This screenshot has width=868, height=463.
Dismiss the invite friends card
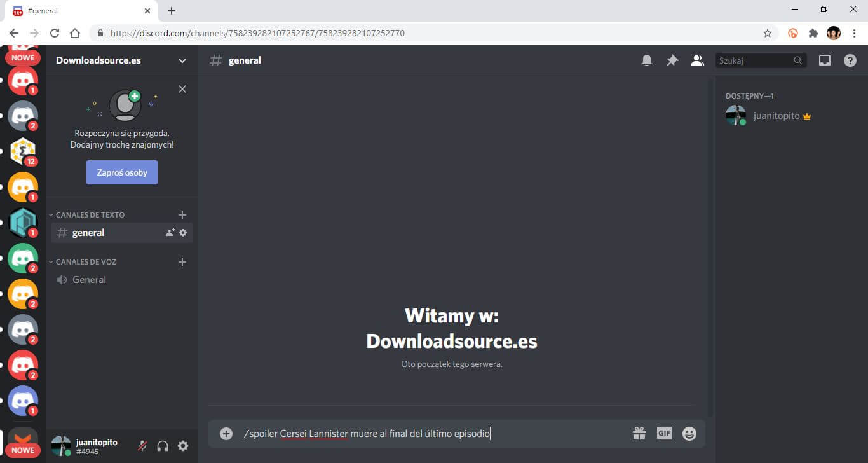click(x=182, y=89)
